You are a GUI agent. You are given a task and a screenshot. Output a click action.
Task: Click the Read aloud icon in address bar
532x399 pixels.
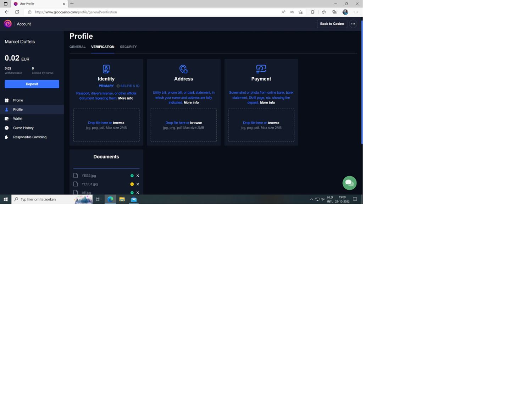click(283, 12)
